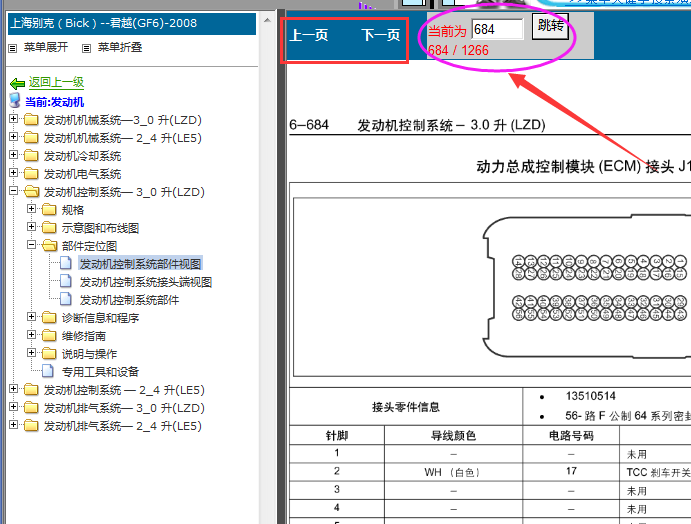
Task: Expand the 示意图和布线图 subfolder
Action: 32,227
